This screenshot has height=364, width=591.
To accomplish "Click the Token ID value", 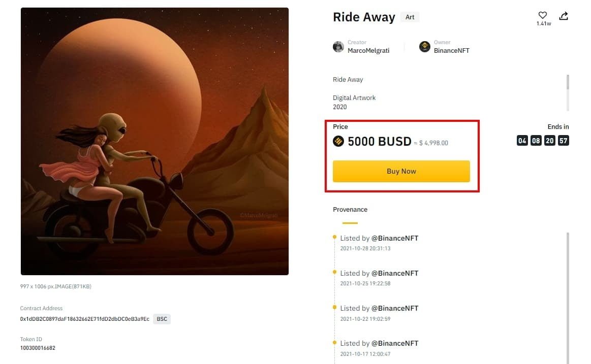I will click(x=37, y=348).
